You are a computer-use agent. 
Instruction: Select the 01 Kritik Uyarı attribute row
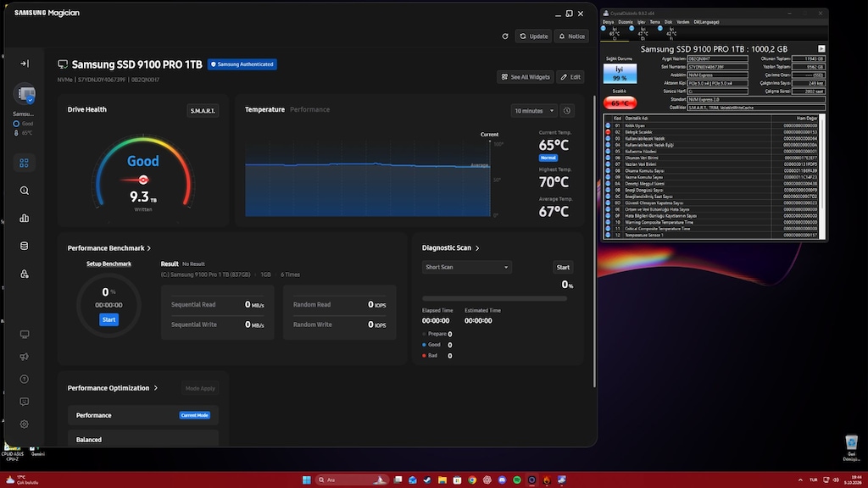712,125
